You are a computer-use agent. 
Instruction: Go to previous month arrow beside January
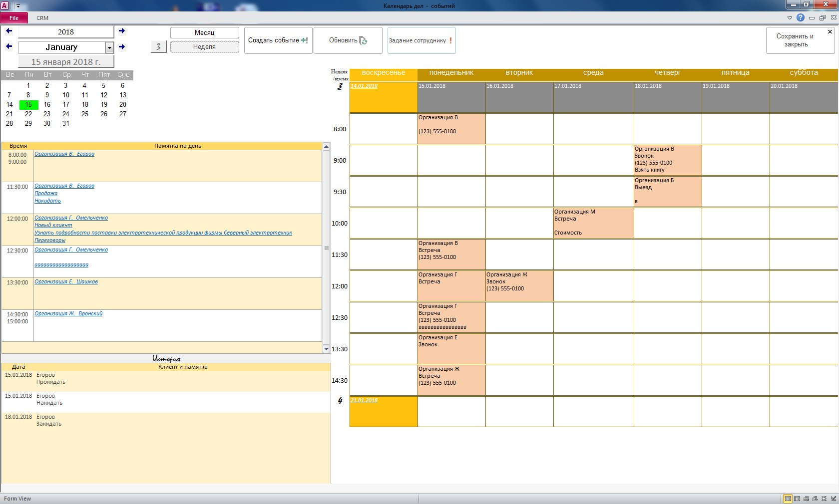(x=9, y=46)
